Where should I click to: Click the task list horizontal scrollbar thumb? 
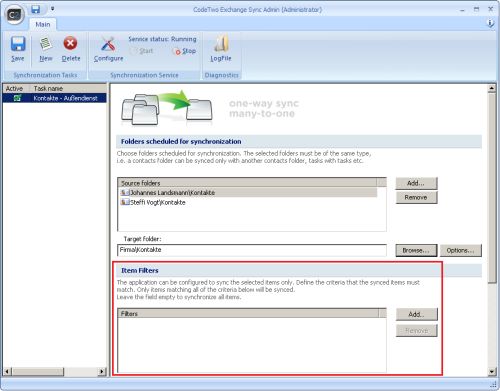tap(38, 371)
